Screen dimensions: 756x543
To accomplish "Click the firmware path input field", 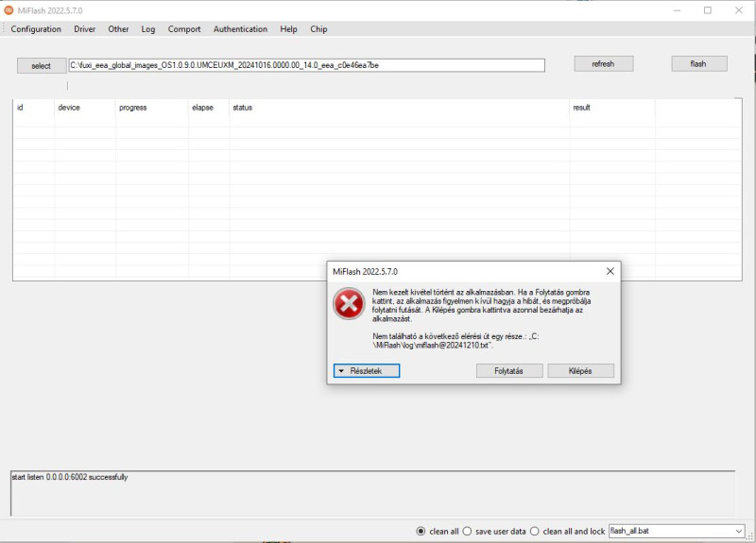I will [x=306, y=65].
